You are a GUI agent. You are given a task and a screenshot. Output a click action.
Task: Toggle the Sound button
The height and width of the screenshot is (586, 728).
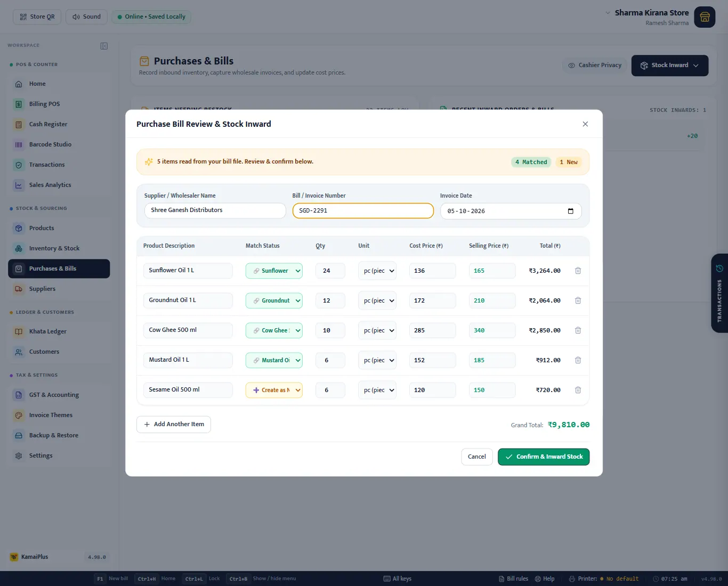click(x=86, y=17)
